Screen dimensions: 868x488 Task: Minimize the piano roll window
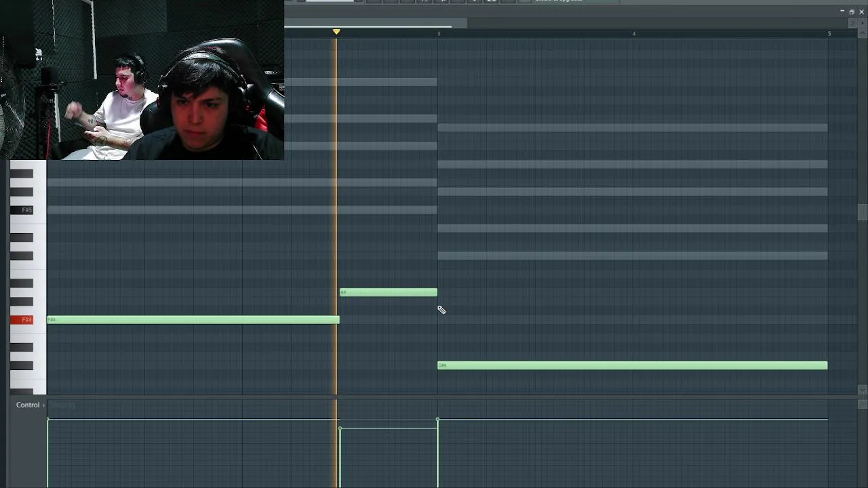(842, 12)
